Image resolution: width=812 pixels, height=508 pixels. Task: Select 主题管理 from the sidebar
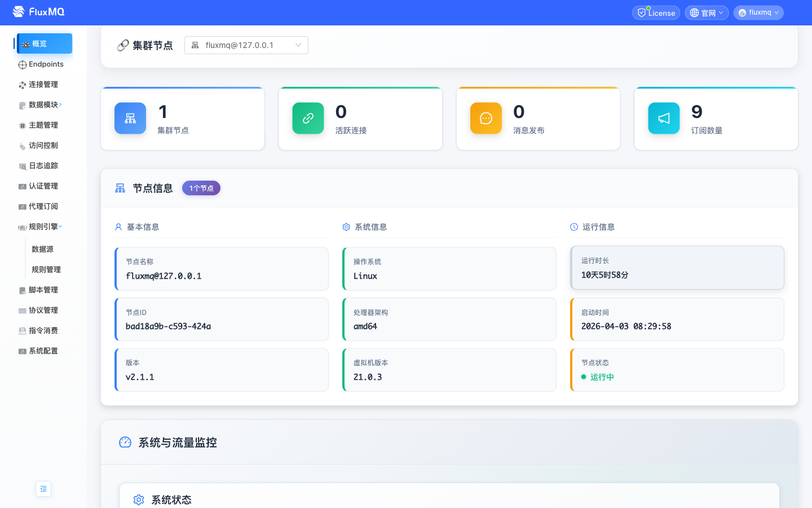[43, 125]
